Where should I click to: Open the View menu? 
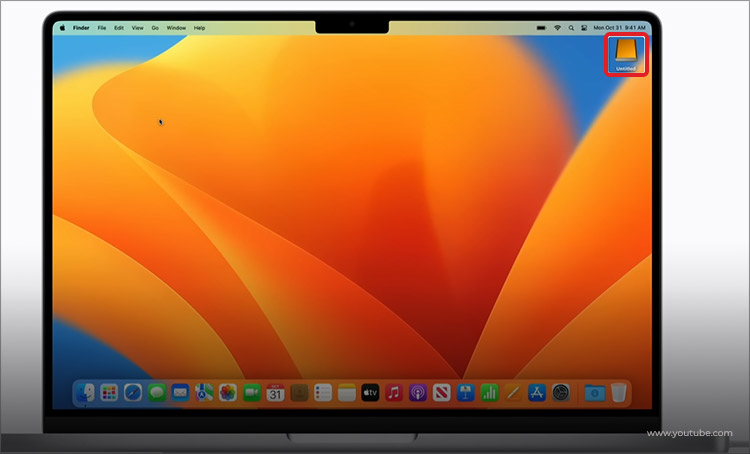(x=137, y=28)
